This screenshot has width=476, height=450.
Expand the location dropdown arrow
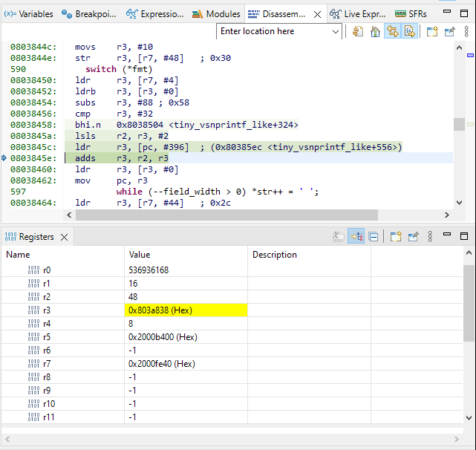(336, 32)
